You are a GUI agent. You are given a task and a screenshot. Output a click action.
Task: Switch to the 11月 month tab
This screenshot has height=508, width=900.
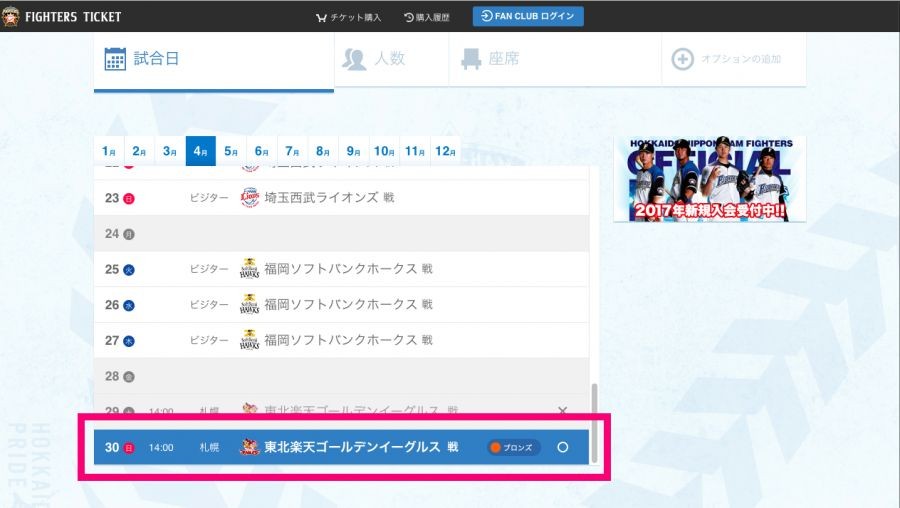pyautogui.click(x=414, y=151)
